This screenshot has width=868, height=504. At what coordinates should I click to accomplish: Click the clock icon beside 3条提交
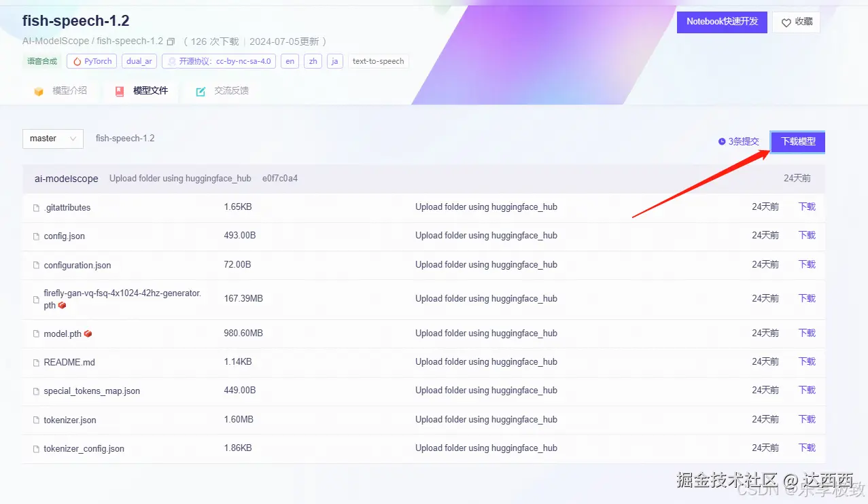(x=722, y=142)
